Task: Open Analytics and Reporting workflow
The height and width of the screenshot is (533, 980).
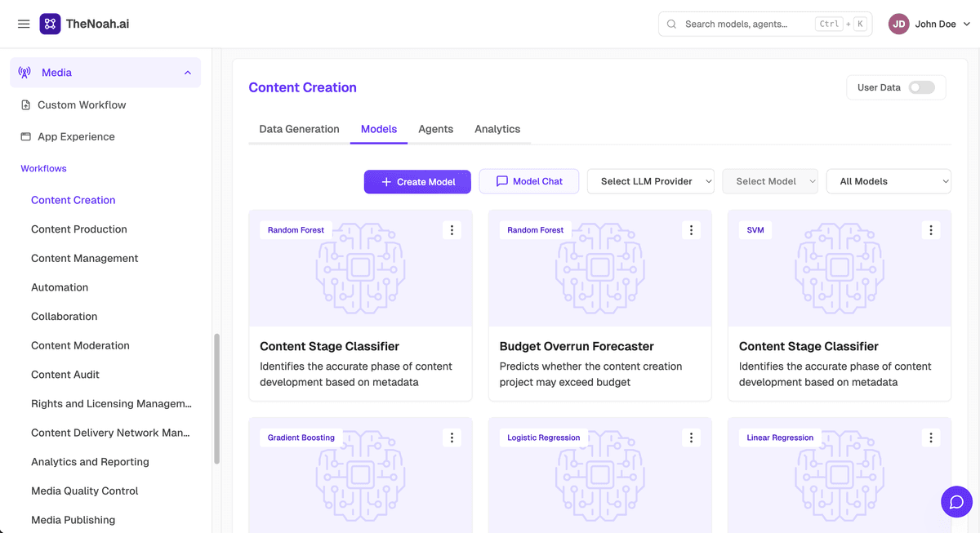Action: tap(90, 462)
